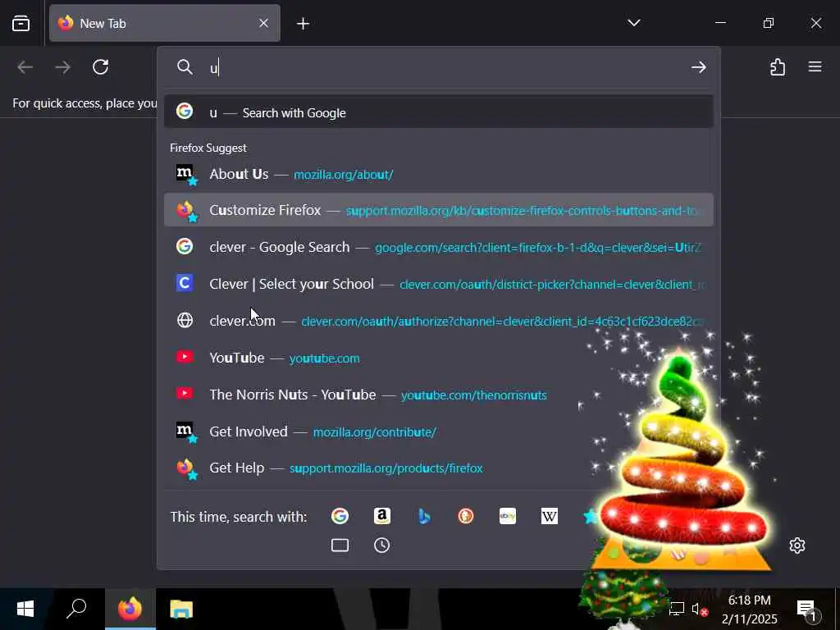Open the Extensions puzzle icon
The width and height of the screenshot is (840, 630).
[x=778, y=67]
